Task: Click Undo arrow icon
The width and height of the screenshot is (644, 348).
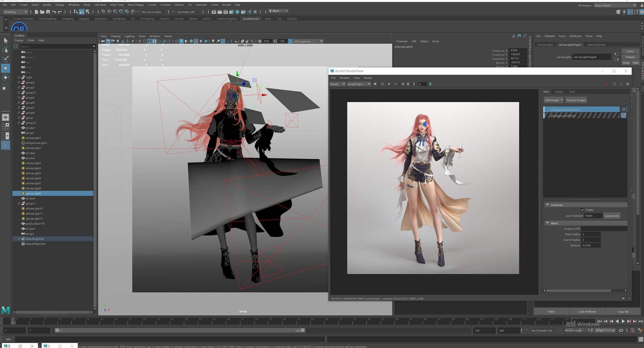Action: pyautogui.click(x=54, y=12)
